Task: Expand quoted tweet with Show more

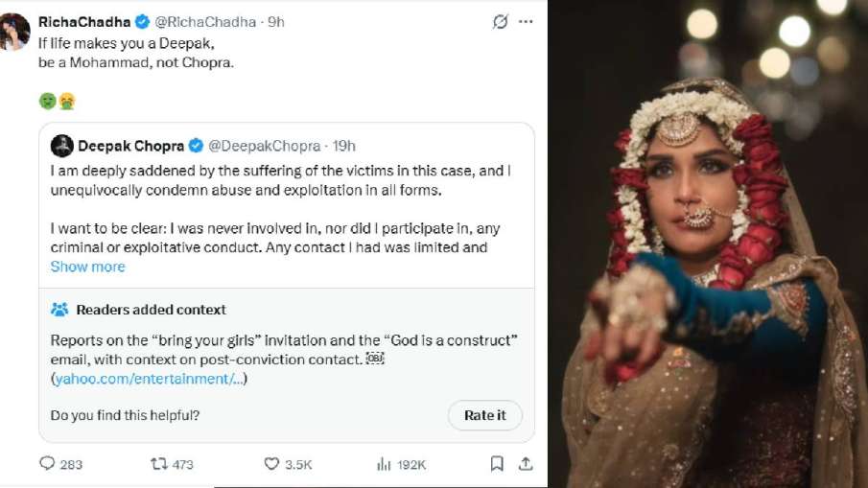Action: [87, 267]
